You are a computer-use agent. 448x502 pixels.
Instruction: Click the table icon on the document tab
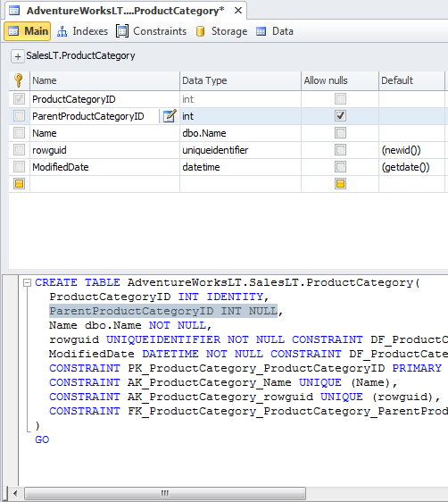[x=14, y=11]
